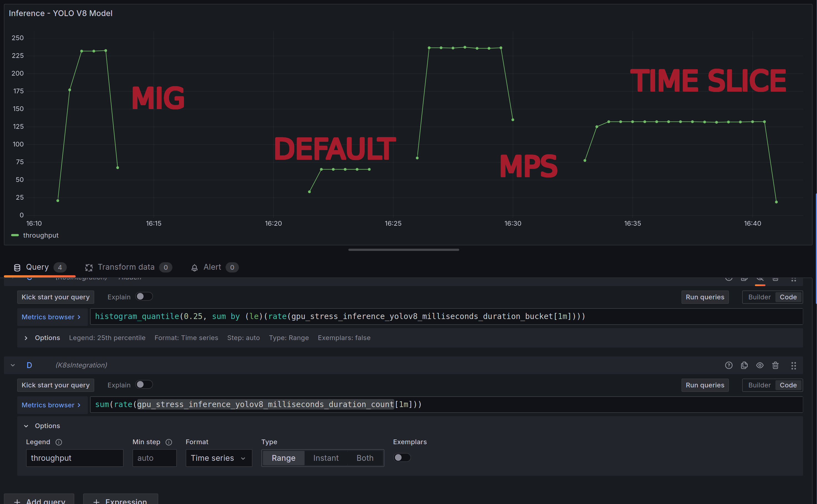This screenshot has height=504, width=817.
Task: Click the Legend info icon
Action: [59, 442]
